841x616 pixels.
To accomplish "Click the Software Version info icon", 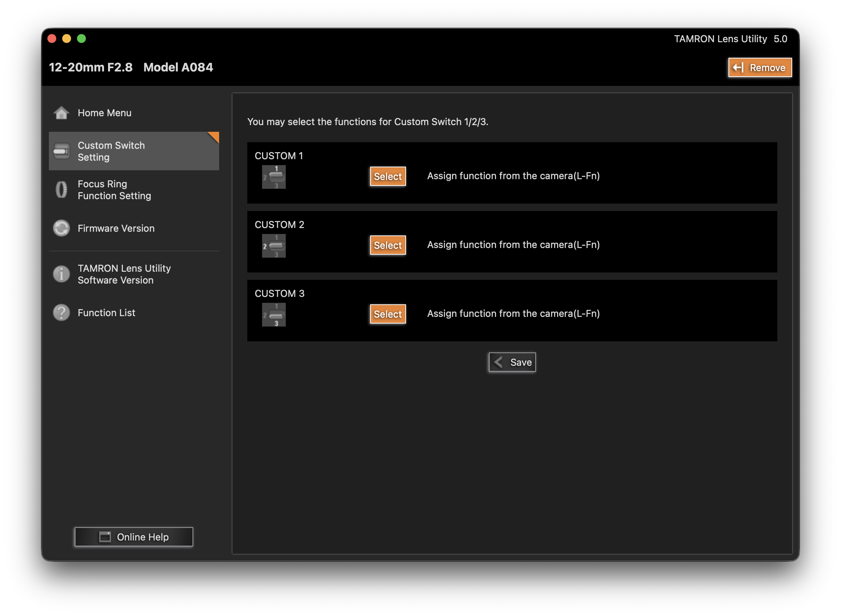I will click(61, 274).
